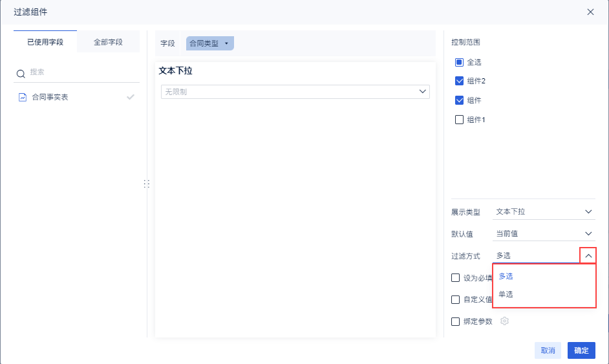This screenshot has width=609, height=364.
Task: Open the 绑定参数 gear settings
Action: click(x=505, y=321)
